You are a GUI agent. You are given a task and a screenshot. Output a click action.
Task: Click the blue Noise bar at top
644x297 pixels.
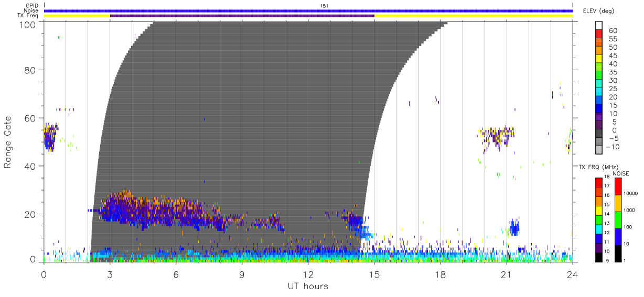coord(308,10)
